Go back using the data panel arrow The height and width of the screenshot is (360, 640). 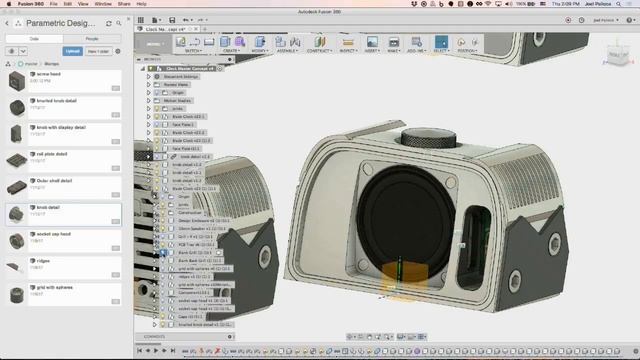coord(7,24)
